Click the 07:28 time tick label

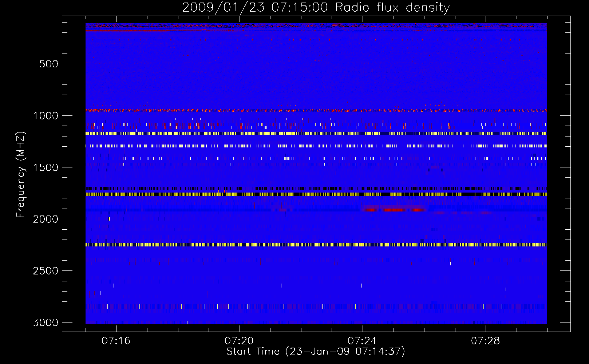point(485,341)
